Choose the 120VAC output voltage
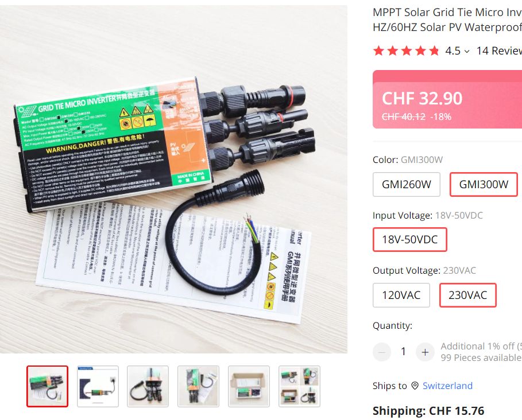 click(401, 295)
